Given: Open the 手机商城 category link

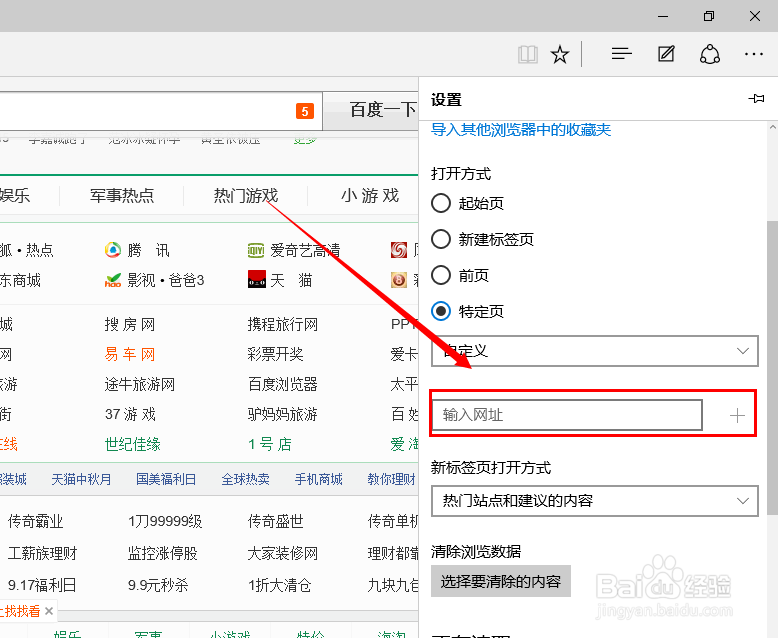Looking at the screenshot, I should tap(319, 479).
